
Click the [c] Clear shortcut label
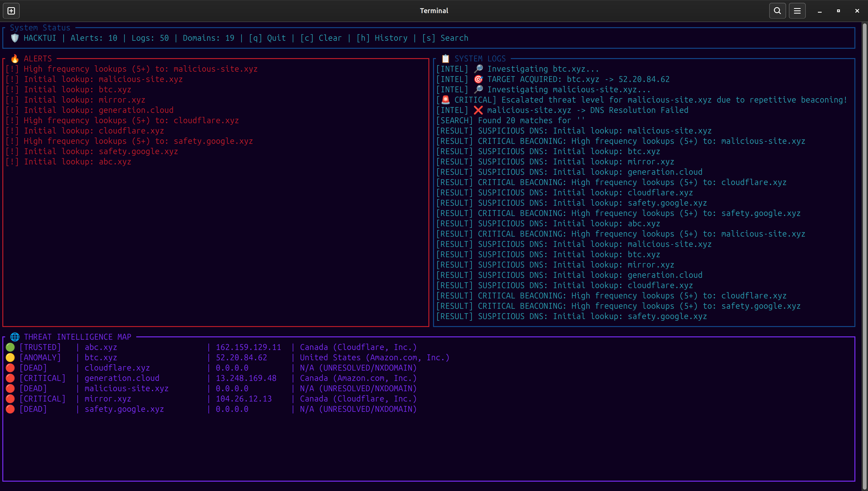click(x=321, y=38)
